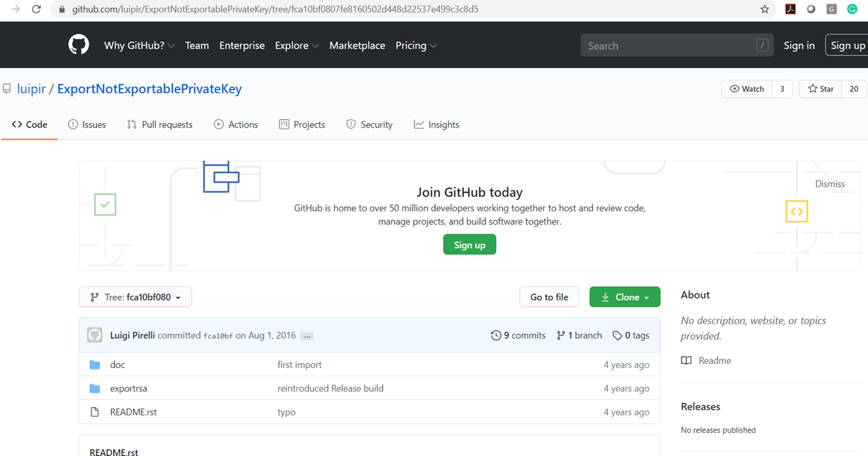Open the Grammarly extension icon
This screenshot has width=868, height=456.
pos(852,9)
